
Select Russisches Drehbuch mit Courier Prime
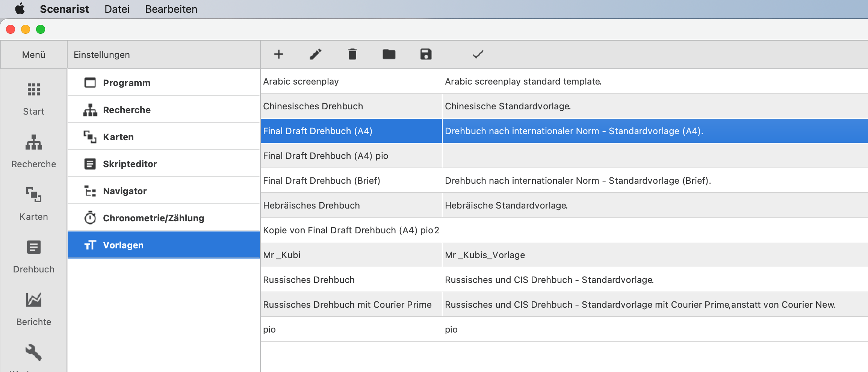coord(351,305)
